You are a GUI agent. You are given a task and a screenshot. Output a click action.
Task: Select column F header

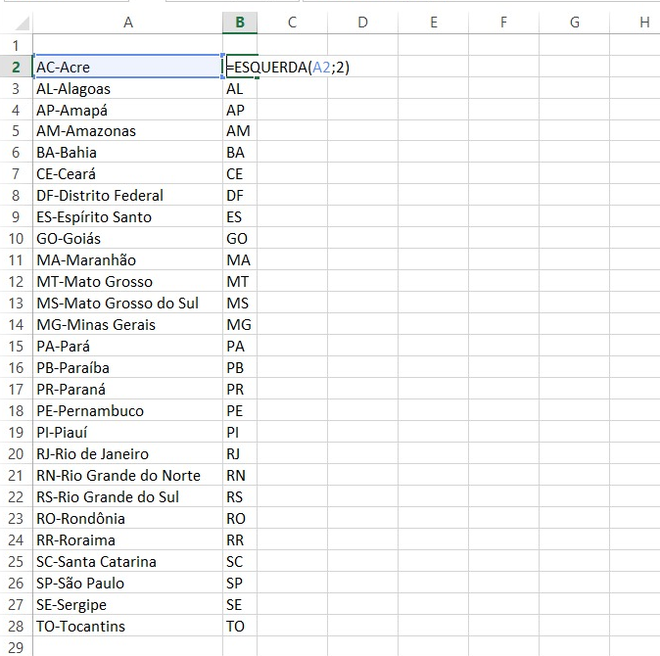point(503,22)
